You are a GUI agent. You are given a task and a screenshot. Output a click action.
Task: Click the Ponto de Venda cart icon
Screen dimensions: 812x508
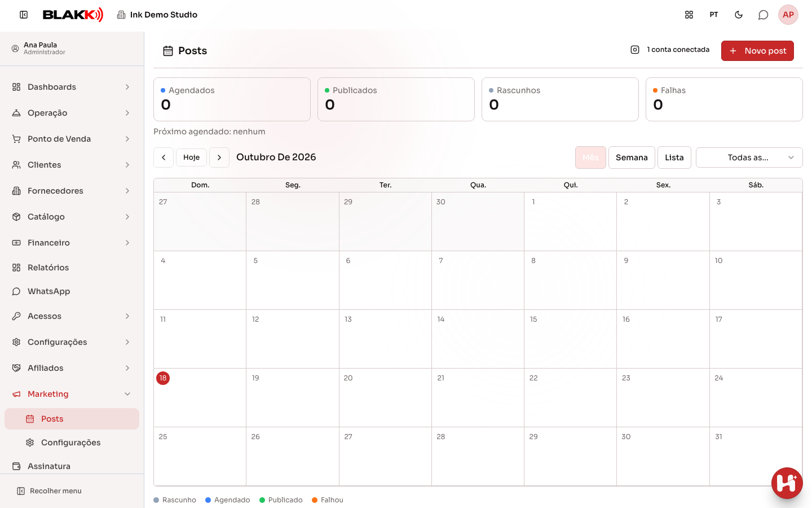[x=16, y=139]
